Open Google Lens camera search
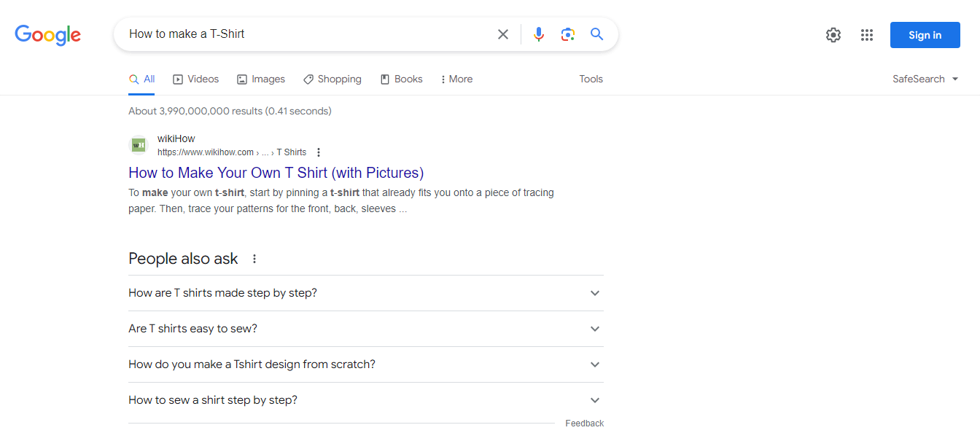This screenshot has width=980, height=441. click(x=567, y=34)
